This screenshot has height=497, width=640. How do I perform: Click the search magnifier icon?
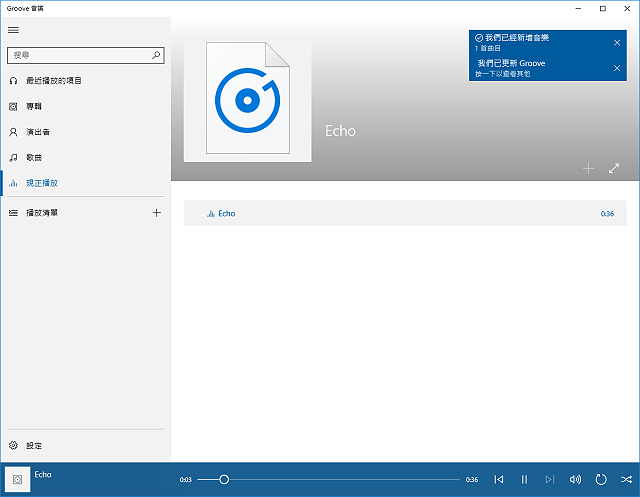click(156, 55)
